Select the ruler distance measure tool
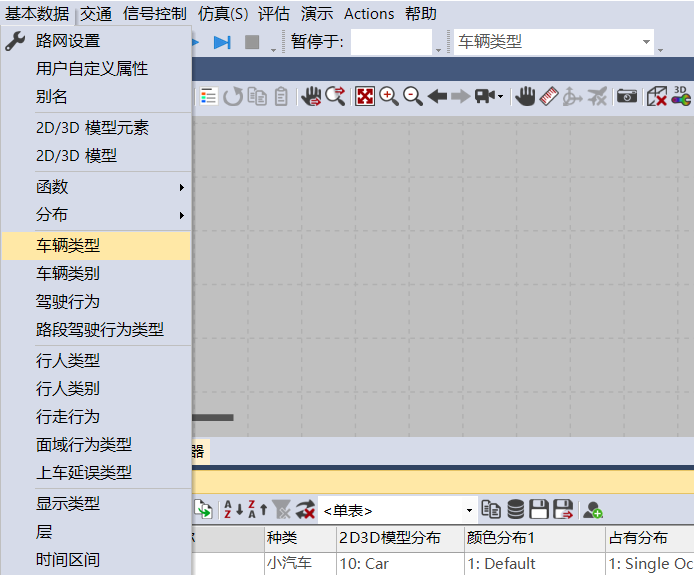 point(549,96)
